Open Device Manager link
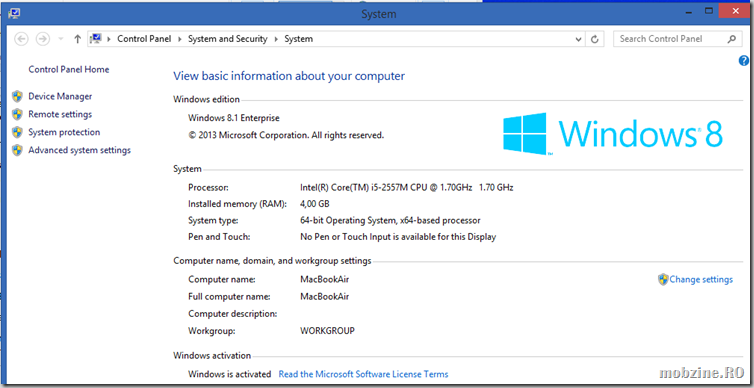Screen dimensions: 754x388 (x=60, y=96)
